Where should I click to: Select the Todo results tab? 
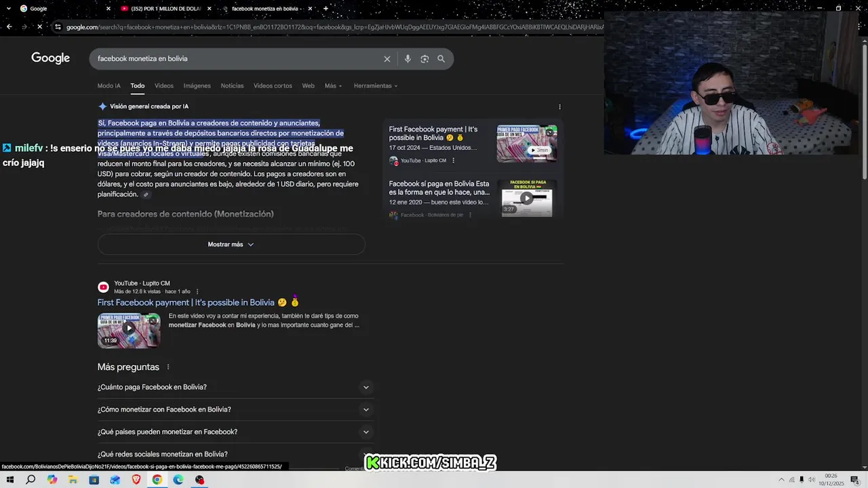coord(138,86)
